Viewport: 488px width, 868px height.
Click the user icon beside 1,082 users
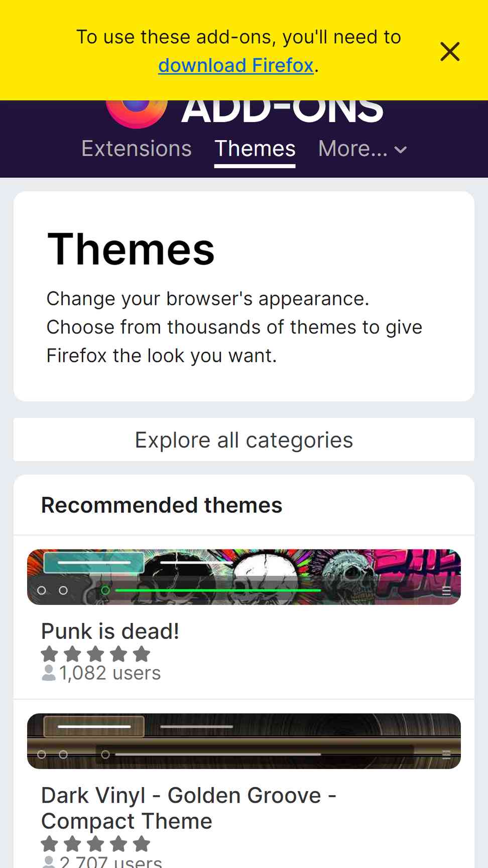(x=49, y=673)
